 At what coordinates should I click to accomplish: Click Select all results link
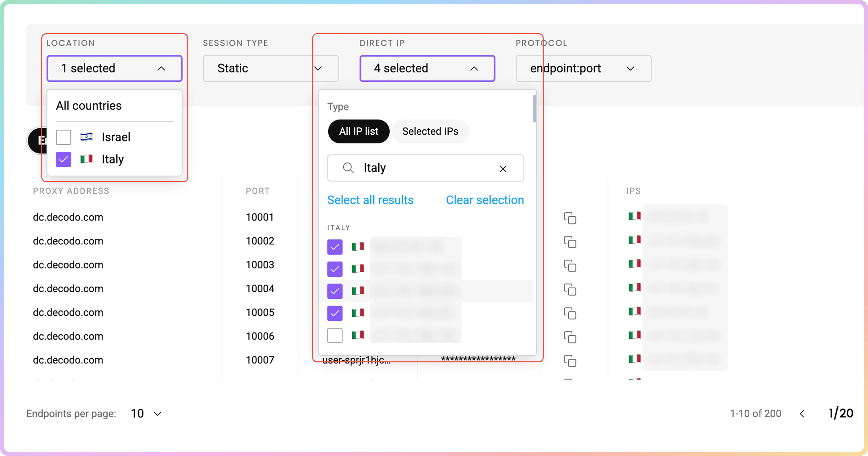(x=370, y=200)
